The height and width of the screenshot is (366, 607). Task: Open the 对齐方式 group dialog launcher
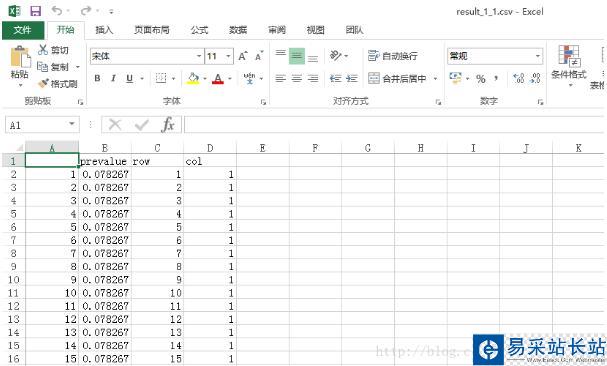point(438,102)
